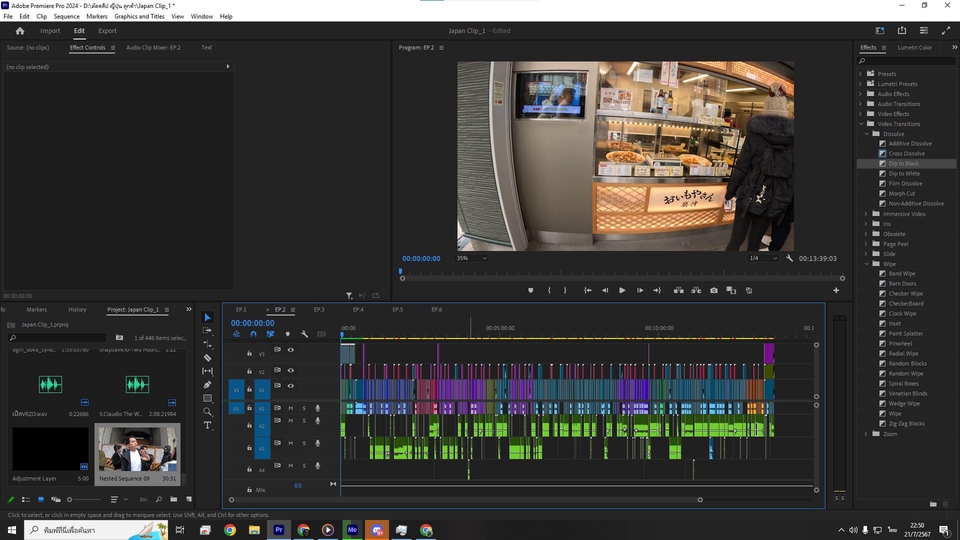Click the Export workspace button
Viewport: 960px width, 540px height.
107,31
